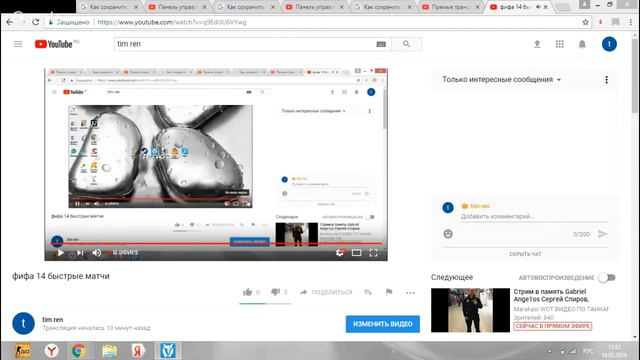Viewport: 640px width, 360px height.
Task: Toggle the АВТОВОСПРОИЗВЕДЕНИЕ autoplay switch
Action: 607,278
